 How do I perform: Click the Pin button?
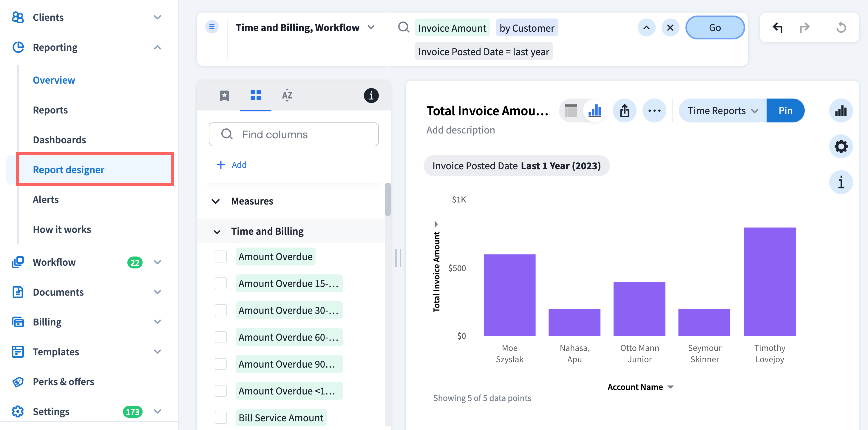pyautogui.click(x=785, y=110)
